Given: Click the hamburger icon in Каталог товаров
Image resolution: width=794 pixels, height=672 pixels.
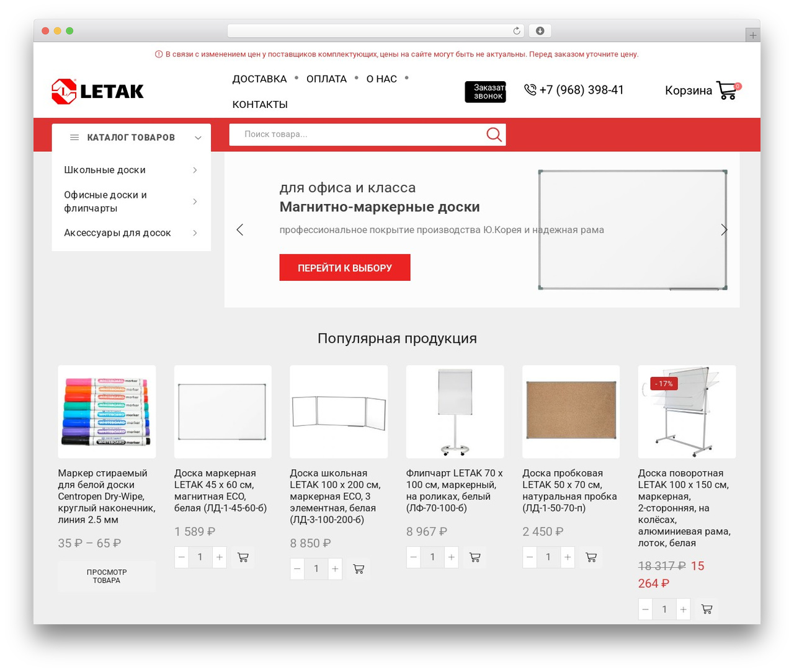Looking at the screenshot, I should coord(74,138).
